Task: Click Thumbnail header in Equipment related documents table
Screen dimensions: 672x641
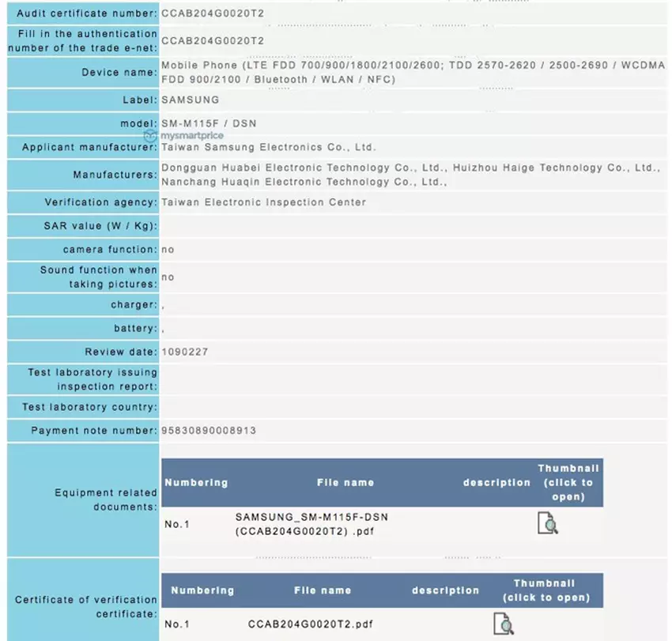Action: (568, 482)
